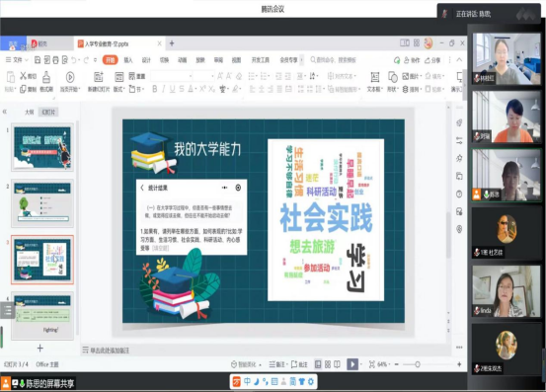The height and width of the screenshot is (392, 546).
Task: Click the shapes icon in ribbon
Action: point(392,77)
